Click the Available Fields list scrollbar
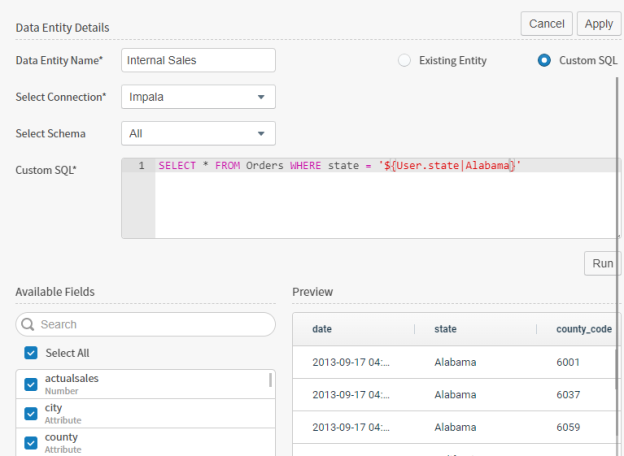Screen dimensions: 624x456 (x=270, y=380)
